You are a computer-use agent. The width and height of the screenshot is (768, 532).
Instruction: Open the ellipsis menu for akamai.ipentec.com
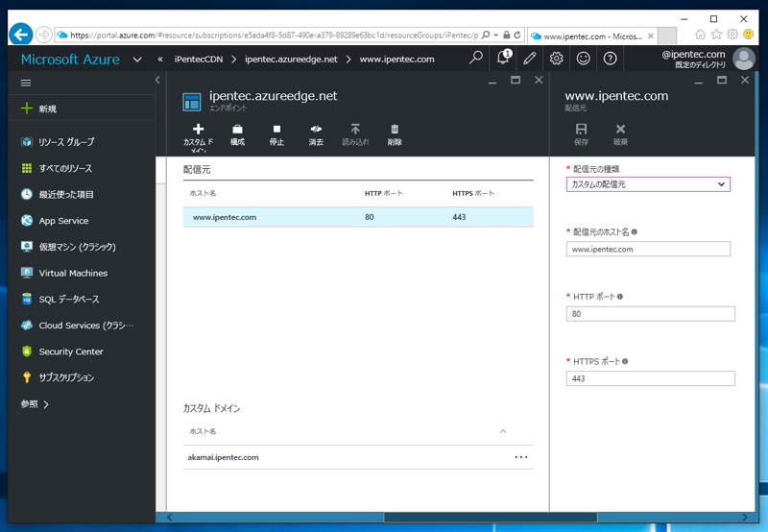[x=521, y=457]
